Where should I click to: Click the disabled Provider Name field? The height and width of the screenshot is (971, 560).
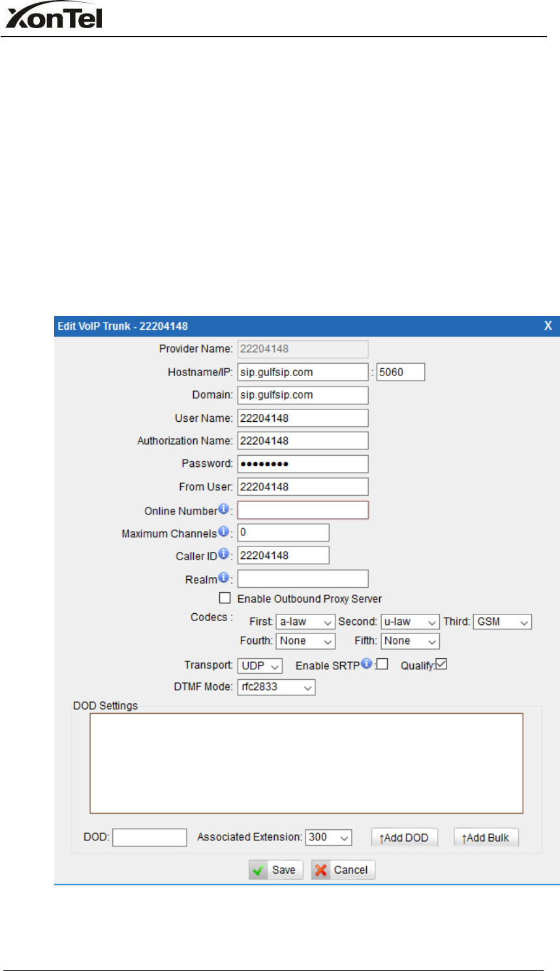pos(303,349)
